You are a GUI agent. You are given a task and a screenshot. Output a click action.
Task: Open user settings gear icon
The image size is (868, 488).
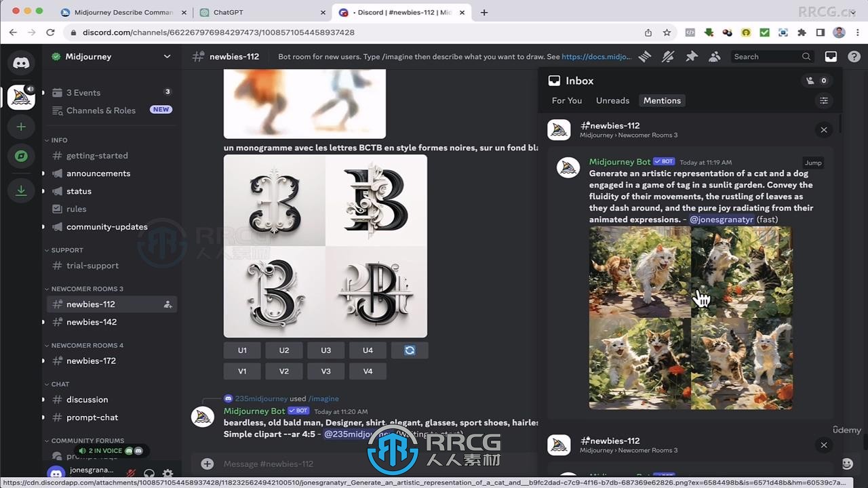click(x=167, y=474)
